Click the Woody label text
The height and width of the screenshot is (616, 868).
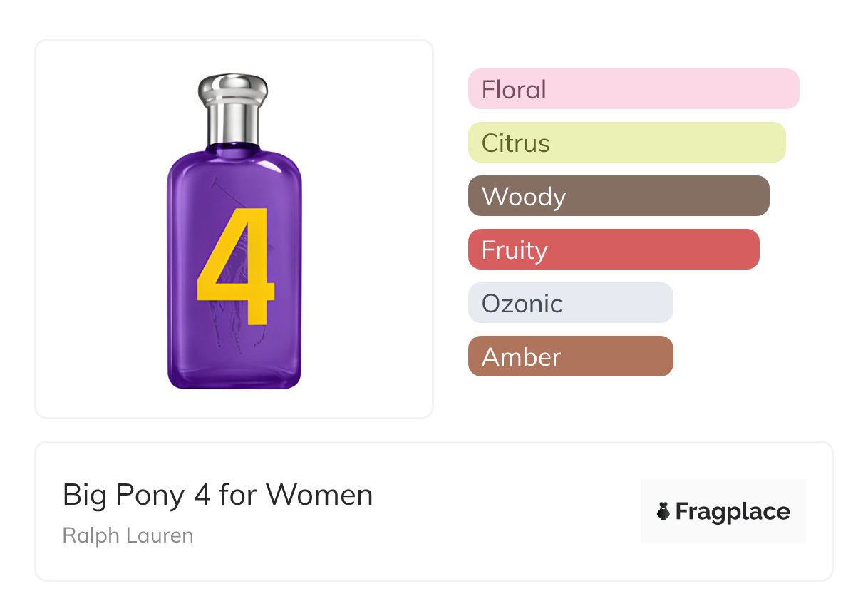pos(524,197)
